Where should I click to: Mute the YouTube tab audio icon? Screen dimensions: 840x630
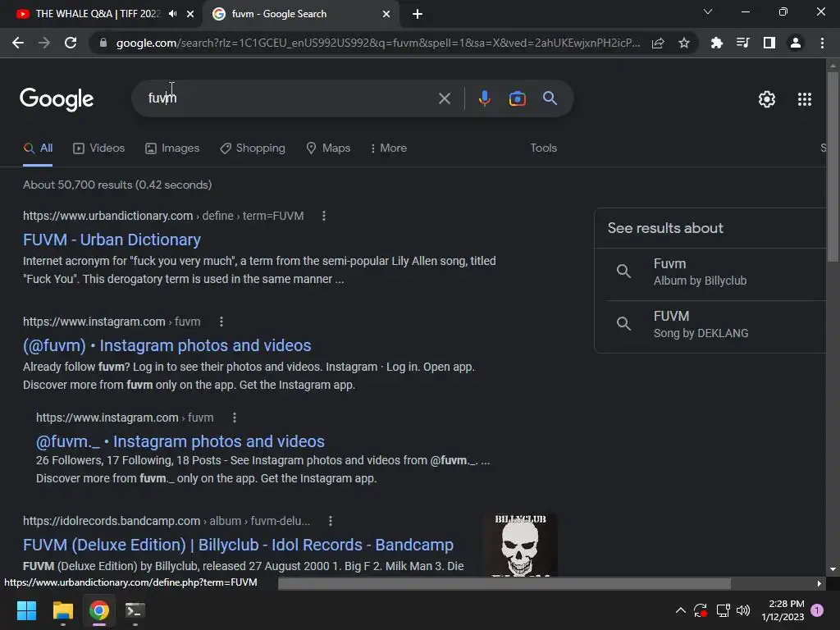(172, 14)
